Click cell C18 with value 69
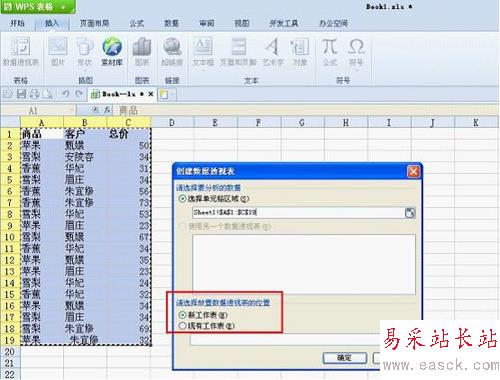Image resolution: width=500 pixels, height=380 pixels. (129, 329)
